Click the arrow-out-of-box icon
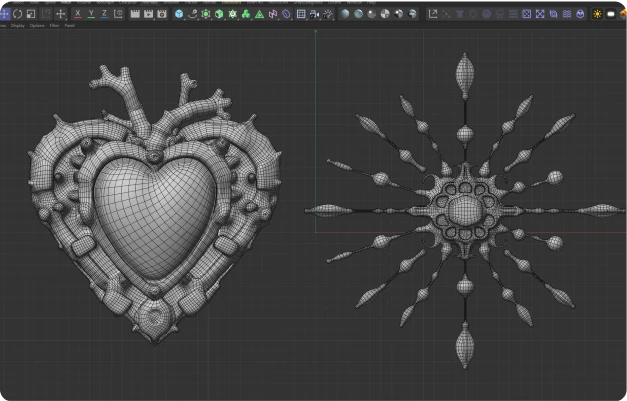The height and width of the screenshot is (401, 627). [x=433, y=14]
